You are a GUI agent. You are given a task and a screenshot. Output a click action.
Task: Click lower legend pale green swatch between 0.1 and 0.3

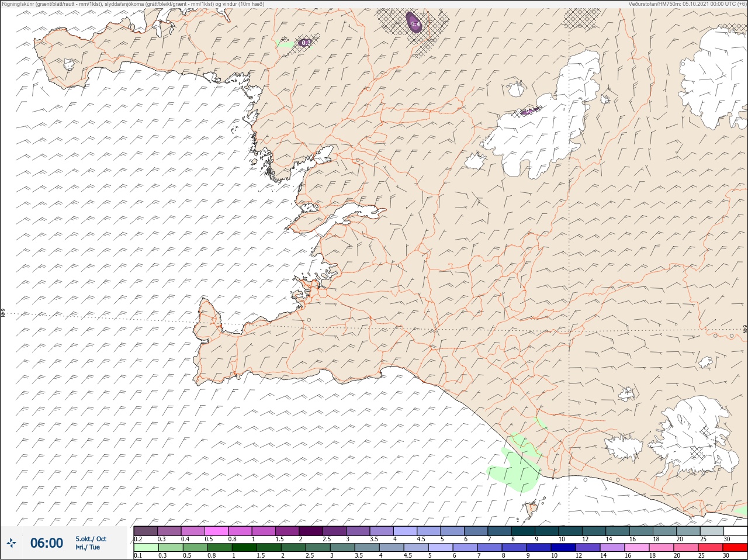146,548
